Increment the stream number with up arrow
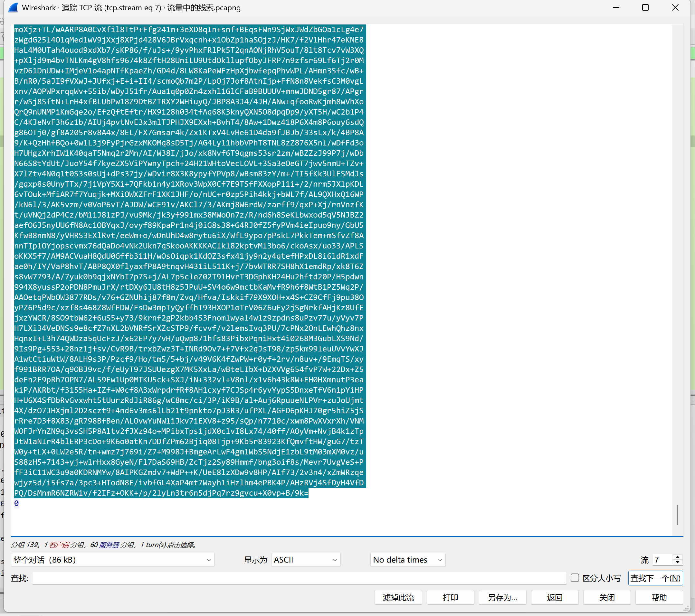 tap(678, 557)
